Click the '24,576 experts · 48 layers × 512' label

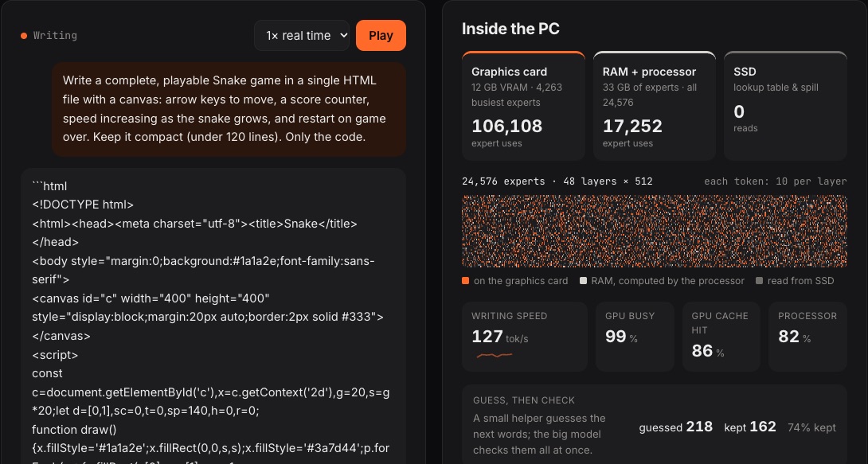[557, 181]
